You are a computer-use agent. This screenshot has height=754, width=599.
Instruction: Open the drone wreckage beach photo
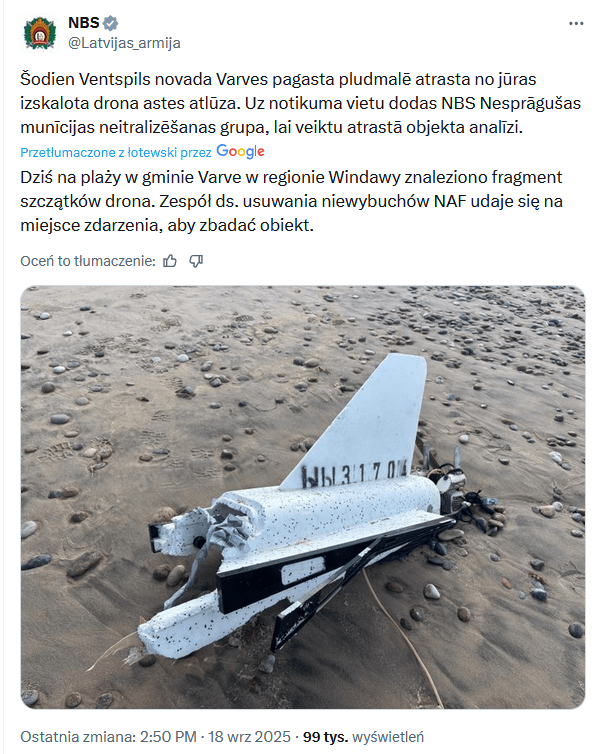303,497
